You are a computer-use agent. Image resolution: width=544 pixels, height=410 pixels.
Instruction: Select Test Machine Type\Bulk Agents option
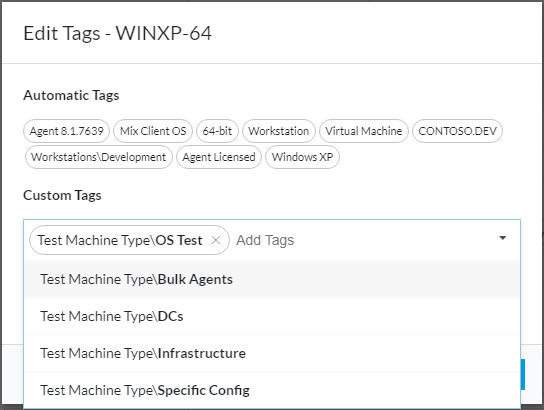[272, 279]
